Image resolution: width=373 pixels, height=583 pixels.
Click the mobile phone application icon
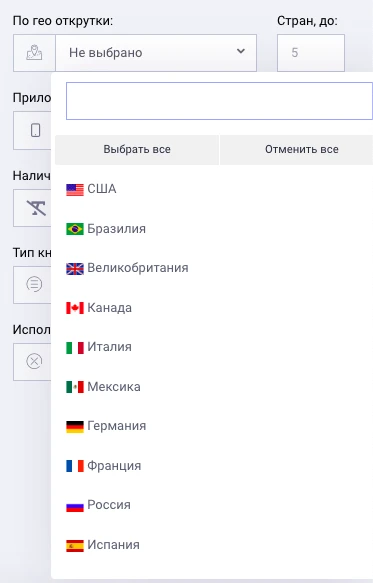click(x=35, y=131)
